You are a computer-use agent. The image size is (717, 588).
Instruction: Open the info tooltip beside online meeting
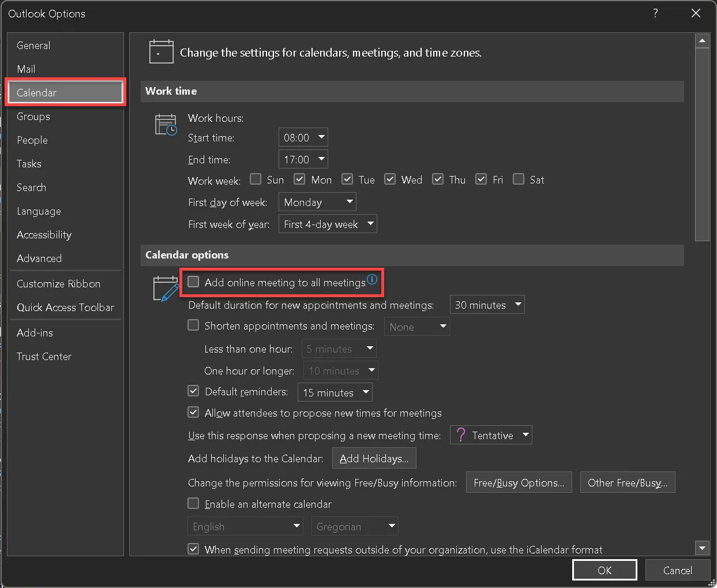(372, 279)
